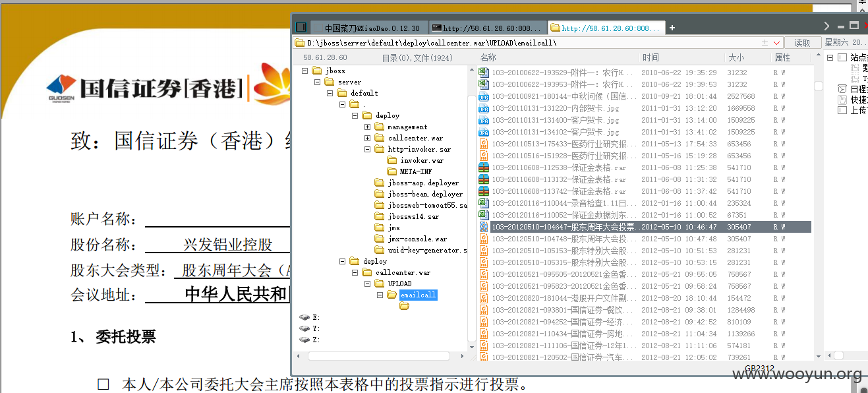The image size is (868, 393).
Task: Tick the checkbox in background document's proxy voting line
Action: click(103, 384)
